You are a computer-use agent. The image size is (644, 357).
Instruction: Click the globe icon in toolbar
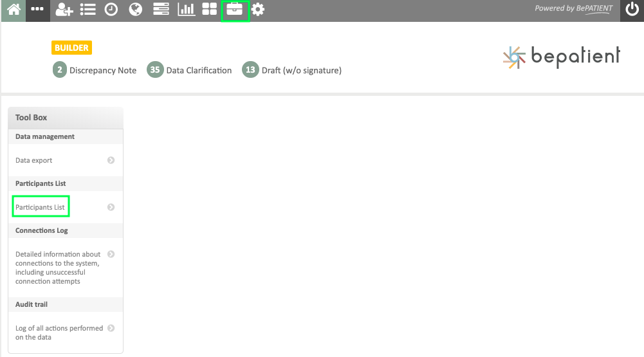tap(136, 10)
